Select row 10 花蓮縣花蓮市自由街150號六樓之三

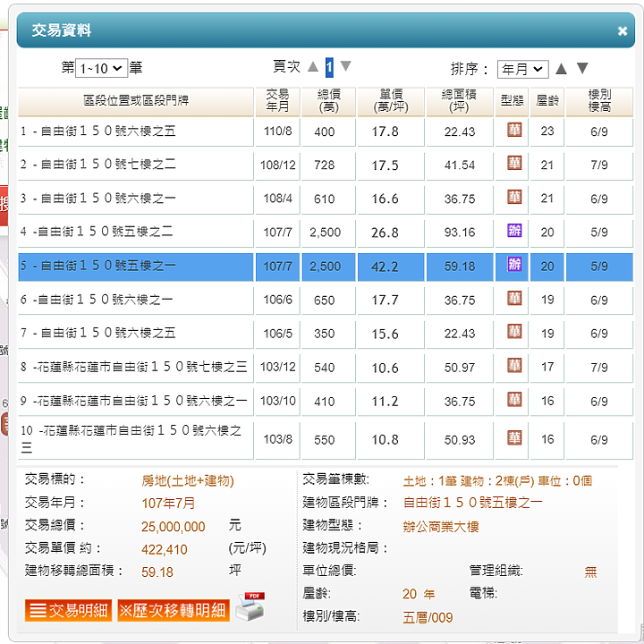coord(326,440)
